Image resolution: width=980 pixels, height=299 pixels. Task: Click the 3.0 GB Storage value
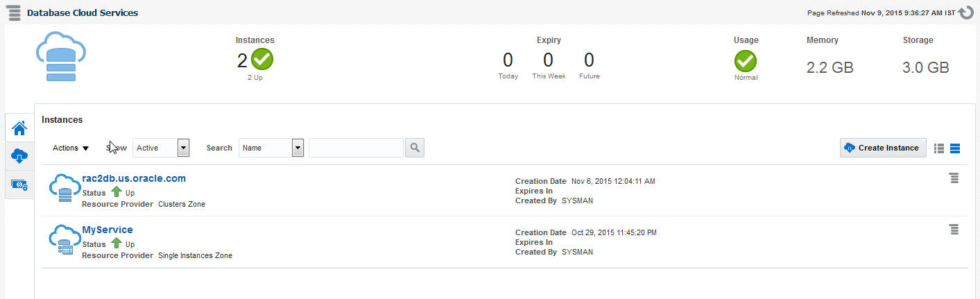(925, 67)
